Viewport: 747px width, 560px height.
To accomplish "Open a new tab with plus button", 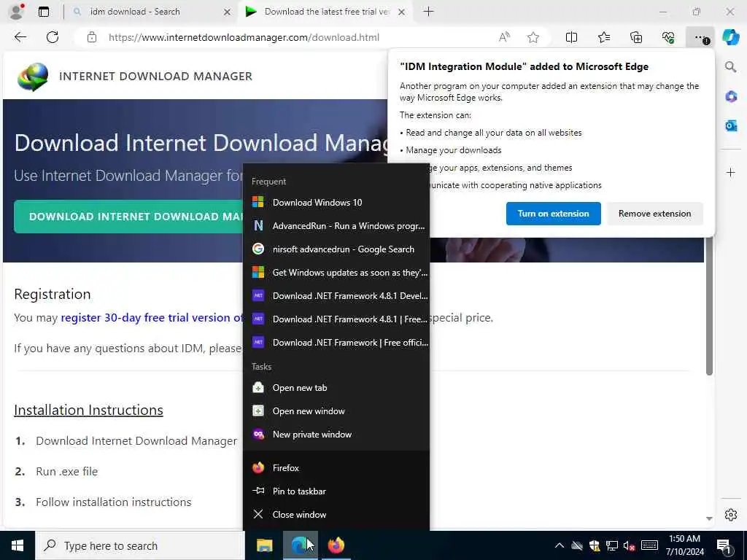I will tap(428, 12).
